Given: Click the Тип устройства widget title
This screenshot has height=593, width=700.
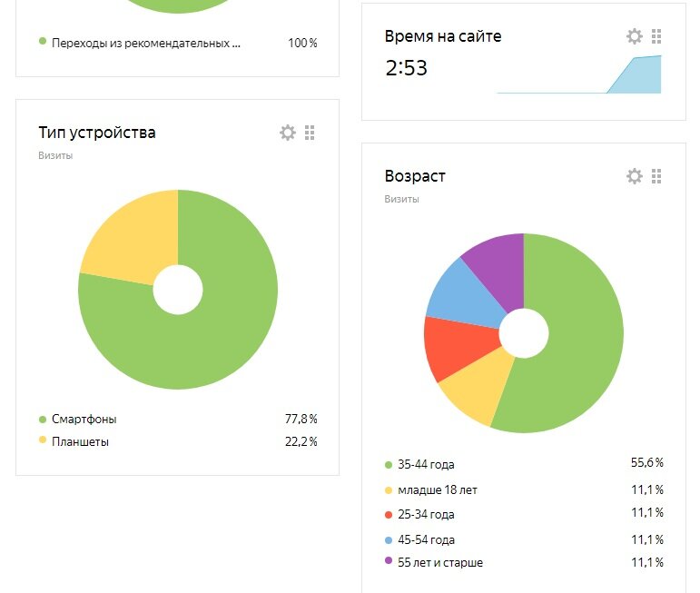Looking at the screenshot, I should point(97,133).
